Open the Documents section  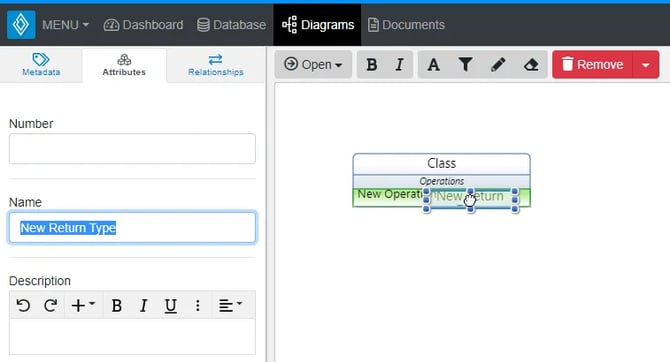(406, 25)
